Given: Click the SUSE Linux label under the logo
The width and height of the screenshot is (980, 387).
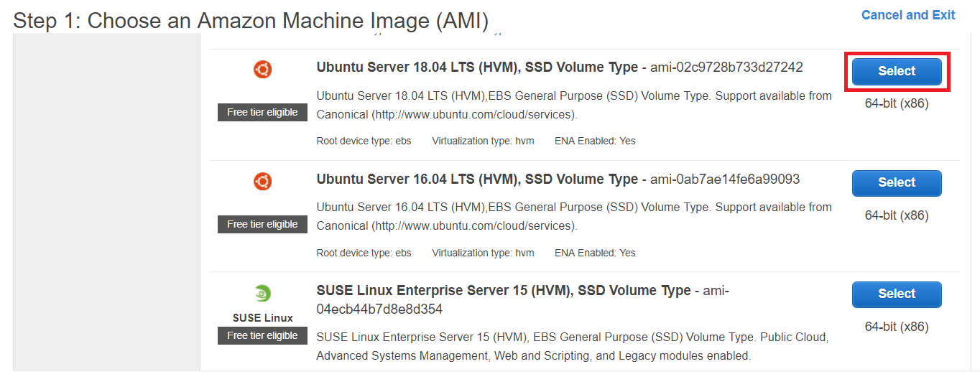Looking at the screenshot, I should click(263, 317).
